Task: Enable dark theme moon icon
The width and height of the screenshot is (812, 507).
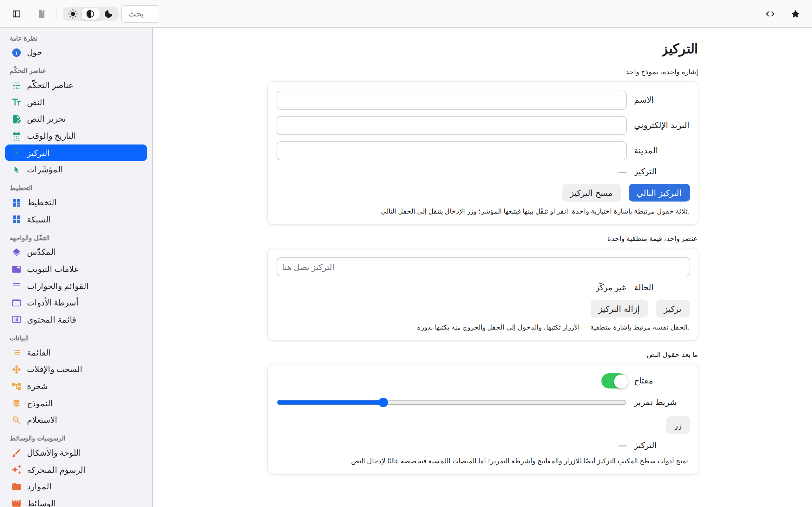Action: click(x=108, y=14)
